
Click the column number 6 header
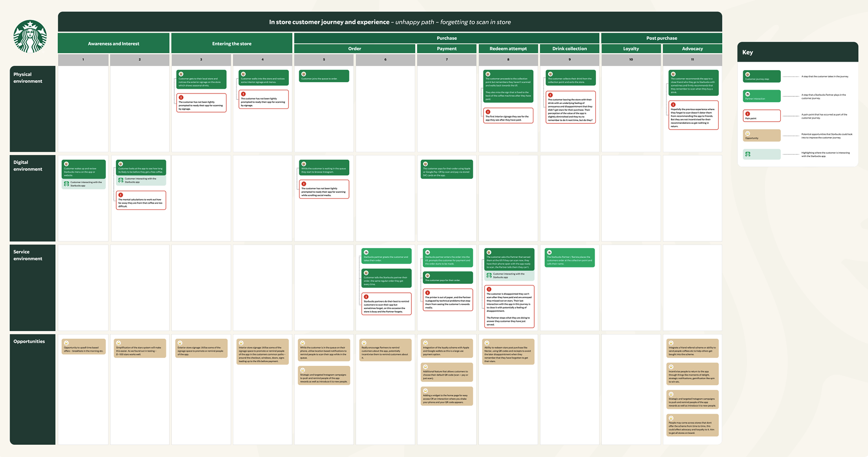point(385,60)
